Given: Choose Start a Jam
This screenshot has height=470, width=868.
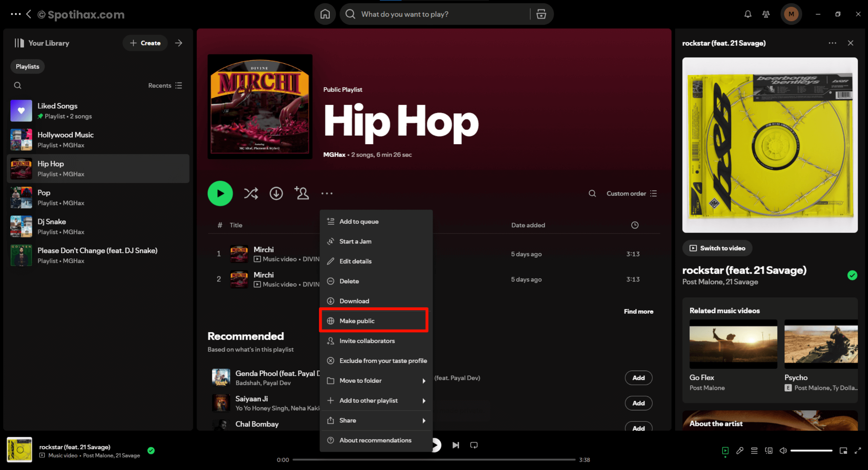Looking at the screenshot, I should point(376,241).
